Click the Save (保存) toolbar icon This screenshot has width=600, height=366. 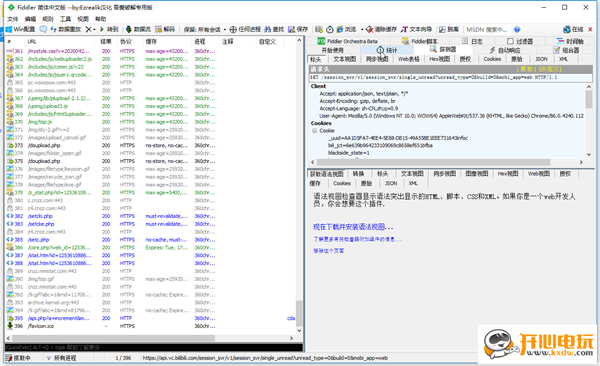pyautogui.click(x=292, y=29)
